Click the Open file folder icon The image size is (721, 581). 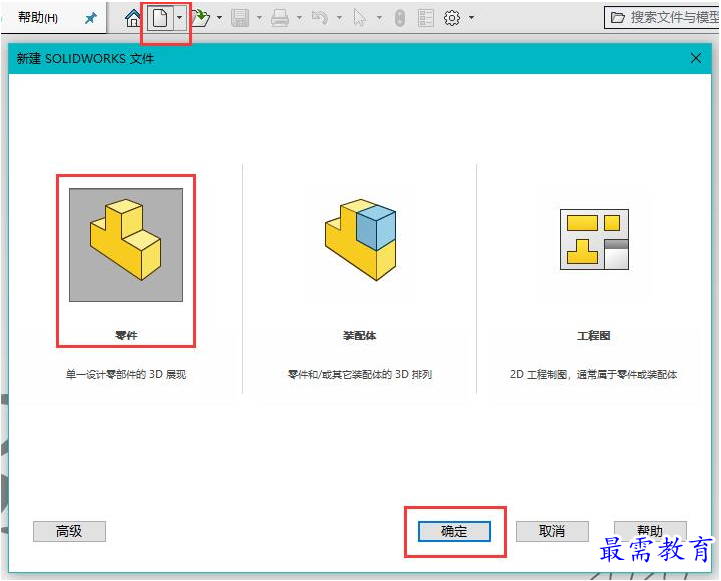[x=200, y=18]
